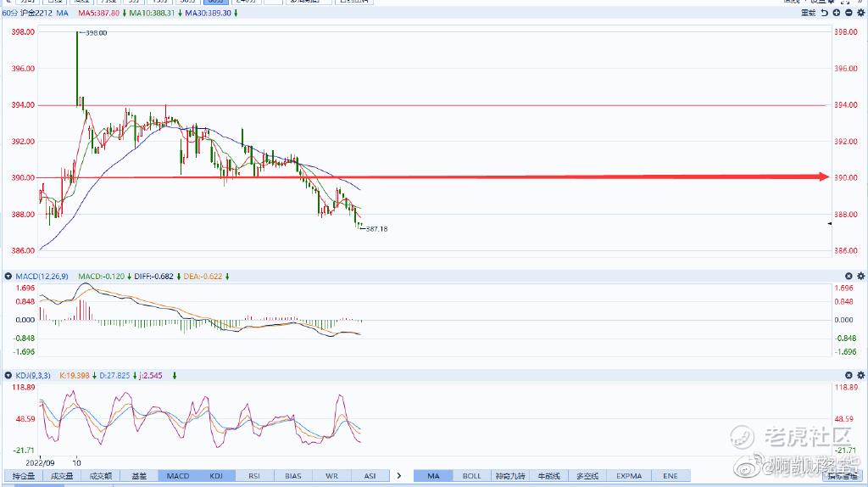Image resolution: width=868 pixels, height=487 pixels.
Task: Click the zoom-out minus icon on the main chart
Action: click(x=849, y=13)
